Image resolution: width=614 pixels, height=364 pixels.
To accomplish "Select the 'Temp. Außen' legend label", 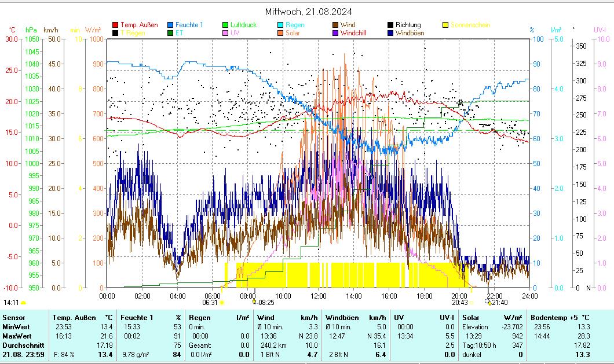I will (139, 25).
